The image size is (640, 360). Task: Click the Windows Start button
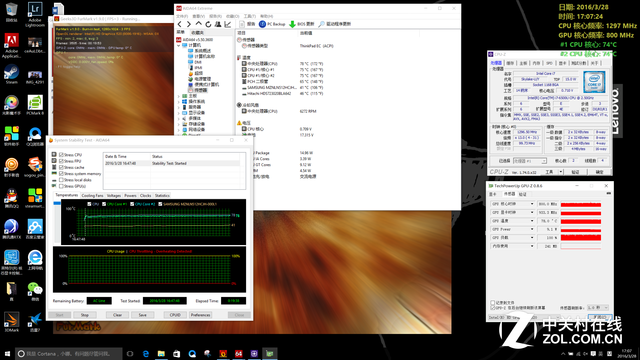(7, 353)
